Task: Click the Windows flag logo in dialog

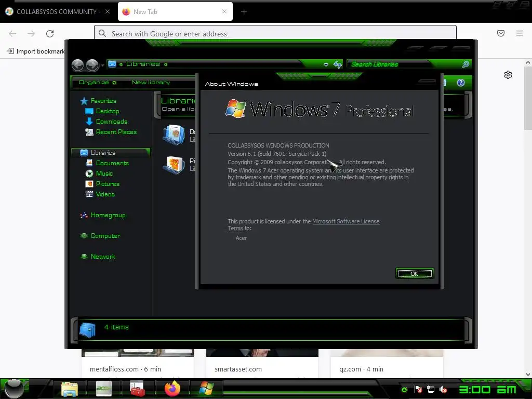Action: click(235, 109)
